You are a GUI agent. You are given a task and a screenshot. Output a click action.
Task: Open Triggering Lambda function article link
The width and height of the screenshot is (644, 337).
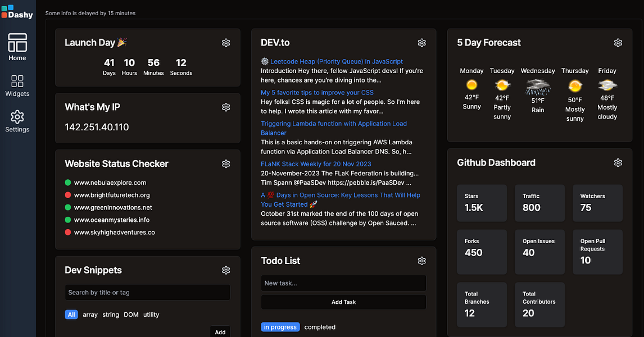[333, 128]
